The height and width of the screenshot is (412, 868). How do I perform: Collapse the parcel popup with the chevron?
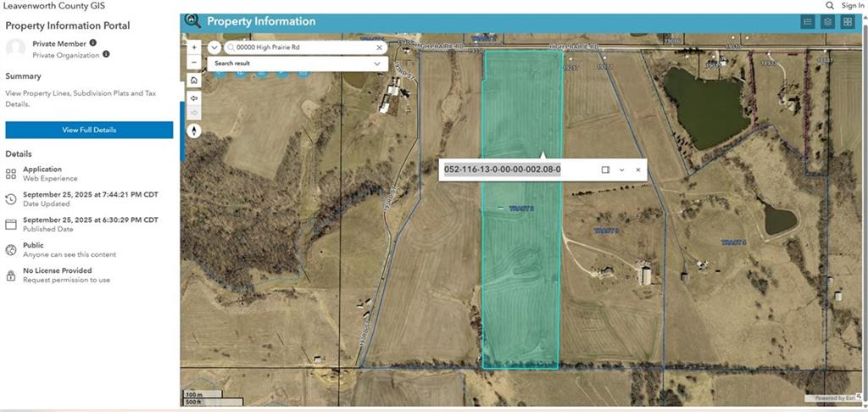click(621, 170)
